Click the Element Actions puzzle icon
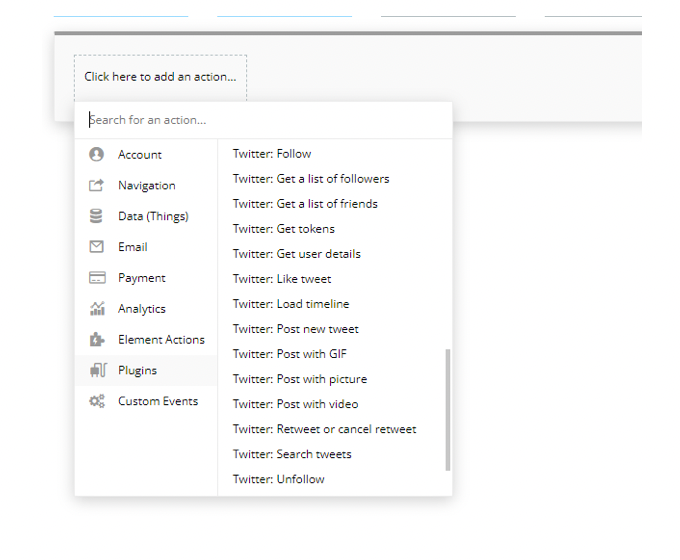The image size is (680, 560). click(97, 339)
